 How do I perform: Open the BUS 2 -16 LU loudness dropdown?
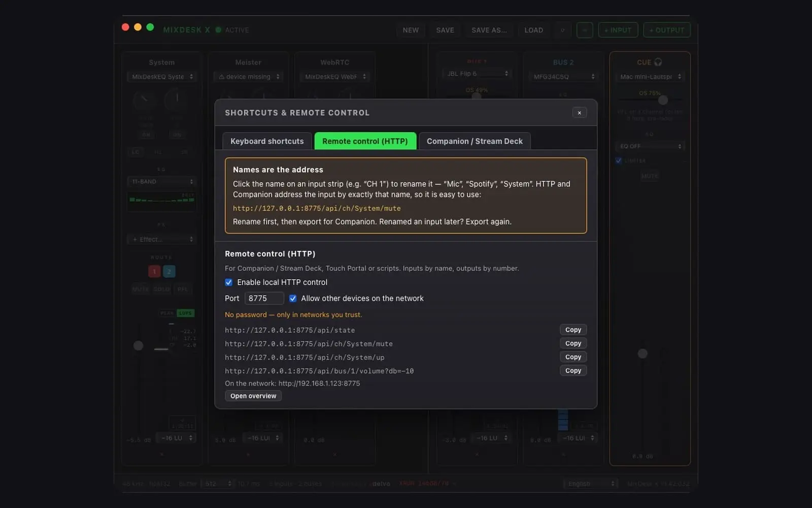point(578,438)
